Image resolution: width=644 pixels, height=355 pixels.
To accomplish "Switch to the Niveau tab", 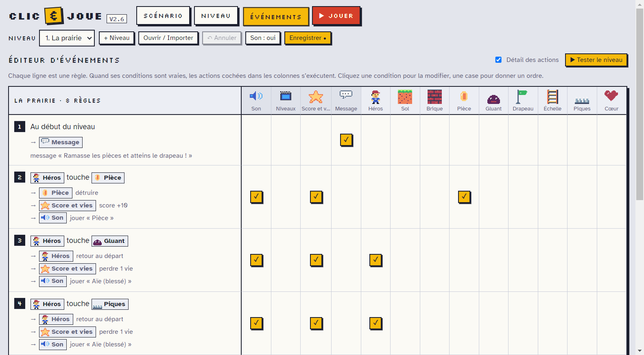I will coord(216,16).
